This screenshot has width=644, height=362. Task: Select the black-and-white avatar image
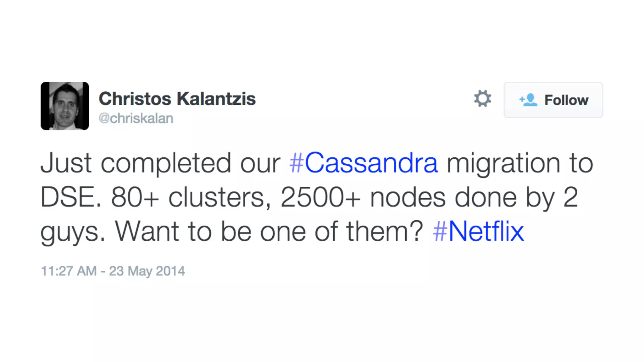click(65, 106)
